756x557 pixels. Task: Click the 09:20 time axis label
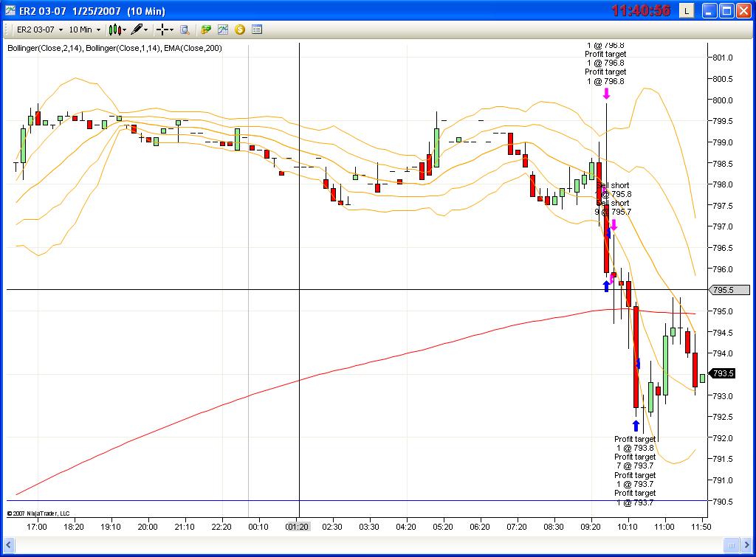point(591,527)
